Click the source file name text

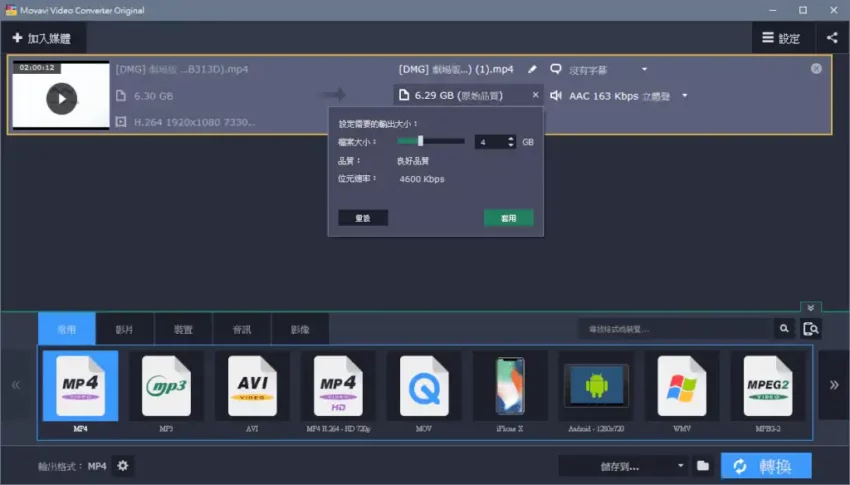click(182, 69)
